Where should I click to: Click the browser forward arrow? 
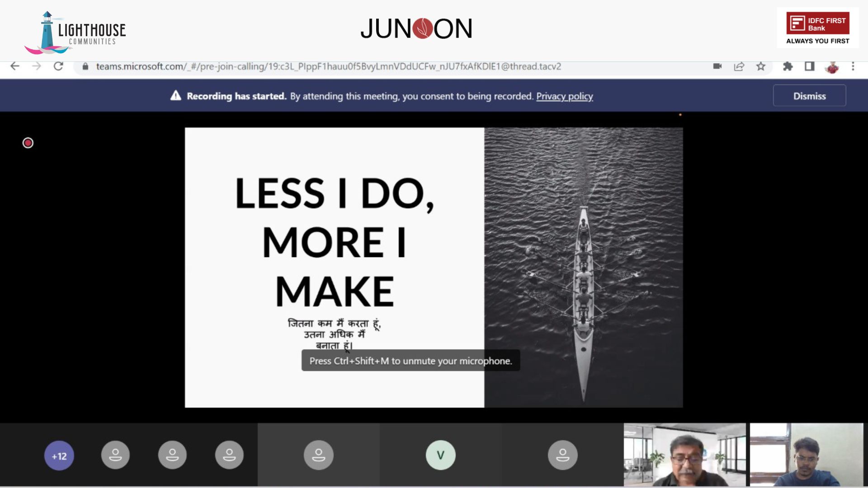pyautogui.click(x=37, y=66)
